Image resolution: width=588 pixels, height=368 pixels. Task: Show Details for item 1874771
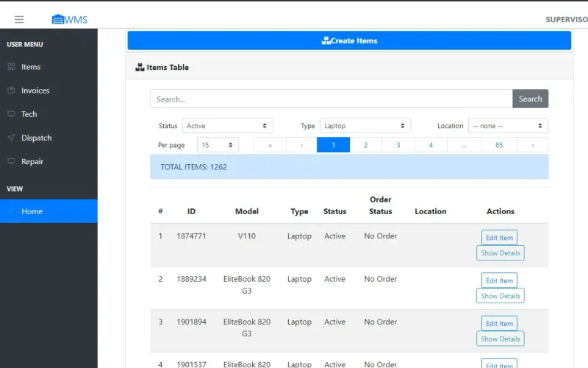pyautogui.click(x=501, y=253)
